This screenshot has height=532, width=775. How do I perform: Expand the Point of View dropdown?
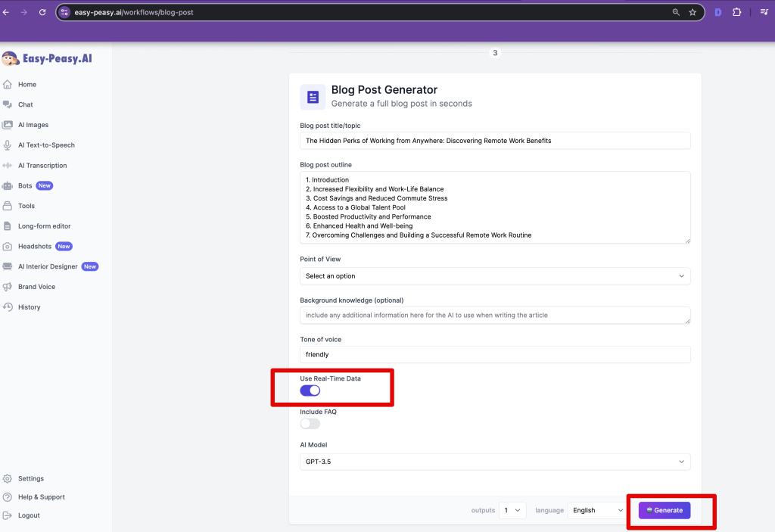(495, 276)
